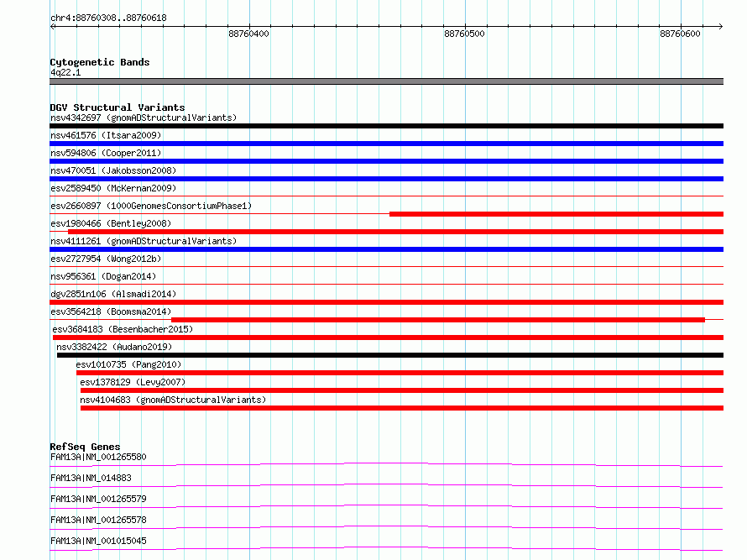The width and height of the screenshot is (747, 560).
Task: Click the magenta gene line under NM_001265578
Action: (386, 526)
